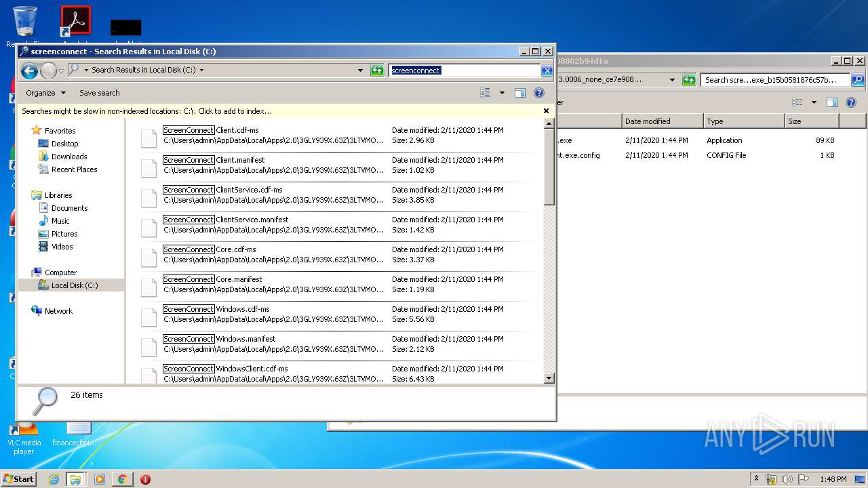Launch Internet Explorer from the taskbar
Screen dimensions: 868x488
coord(54,479)
